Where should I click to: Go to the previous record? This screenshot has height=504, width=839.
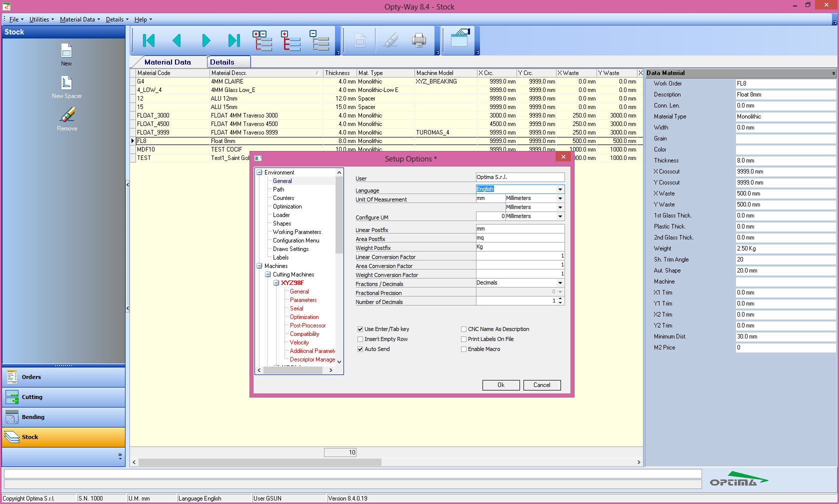click(176, 40)
